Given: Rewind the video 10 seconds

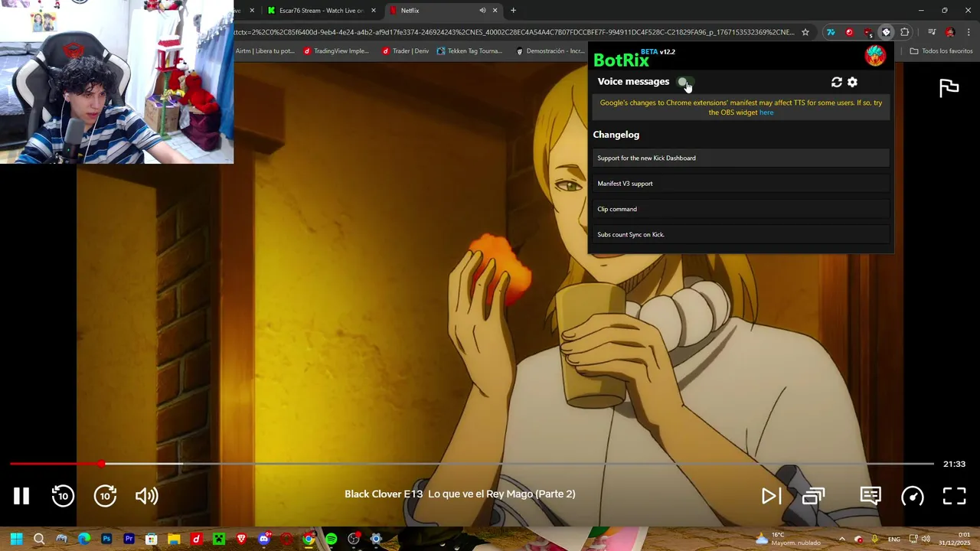Looking at the screenshot, I should (x=63, y=496).
